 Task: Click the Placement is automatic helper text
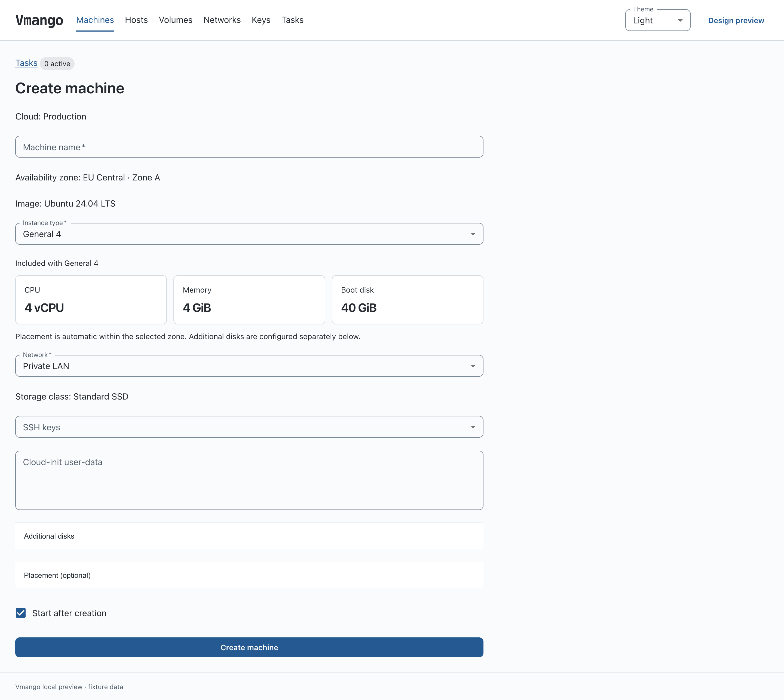coord(188,337)
